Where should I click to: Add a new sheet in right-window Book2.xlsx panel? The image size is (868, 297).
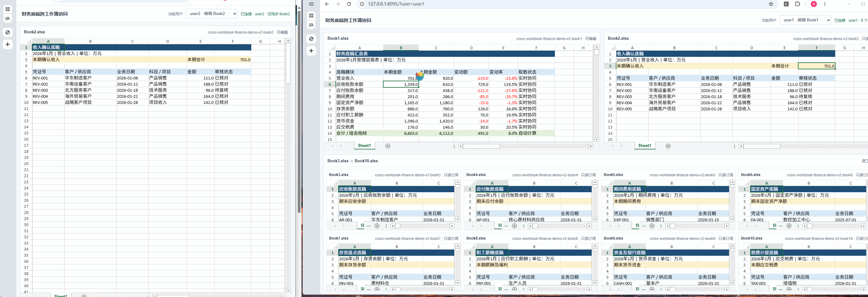668,146
